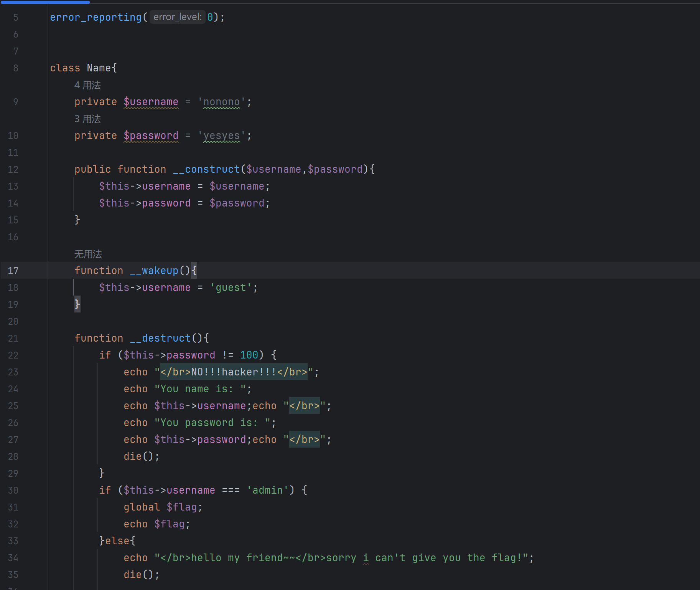
Task: Click the '3 用法' usages hint above $password
Action: click(x=87, y=119)
